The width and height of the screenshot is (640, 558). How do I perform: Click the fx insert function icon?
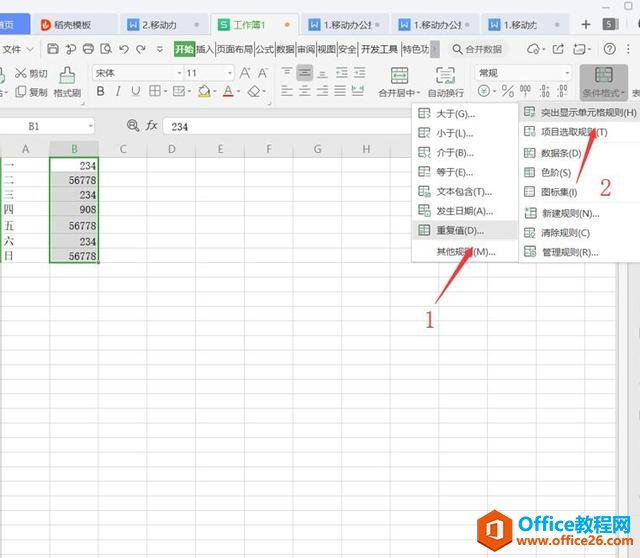[x=151, y=125]
